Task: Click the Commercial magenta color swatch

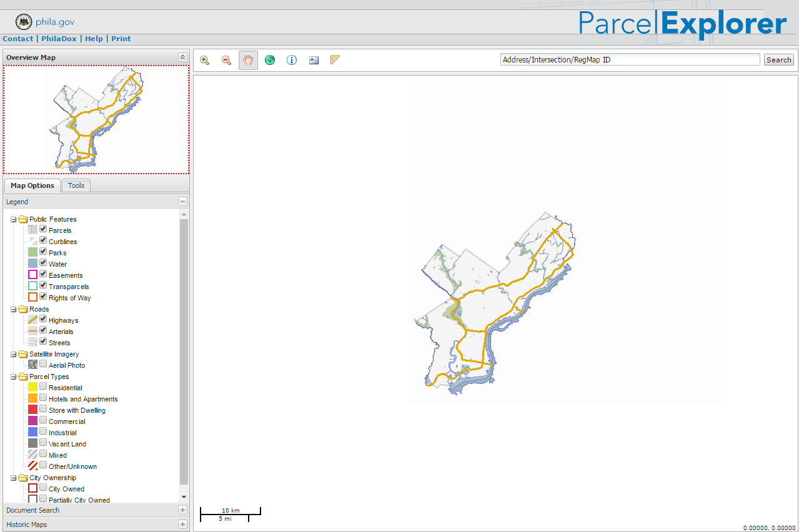Action: click(33, 421)
